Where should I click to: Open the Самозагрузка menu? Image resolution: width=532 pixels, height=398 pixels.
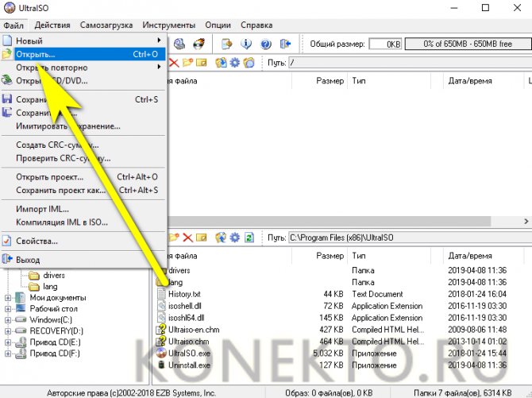(x=106, y=25)
